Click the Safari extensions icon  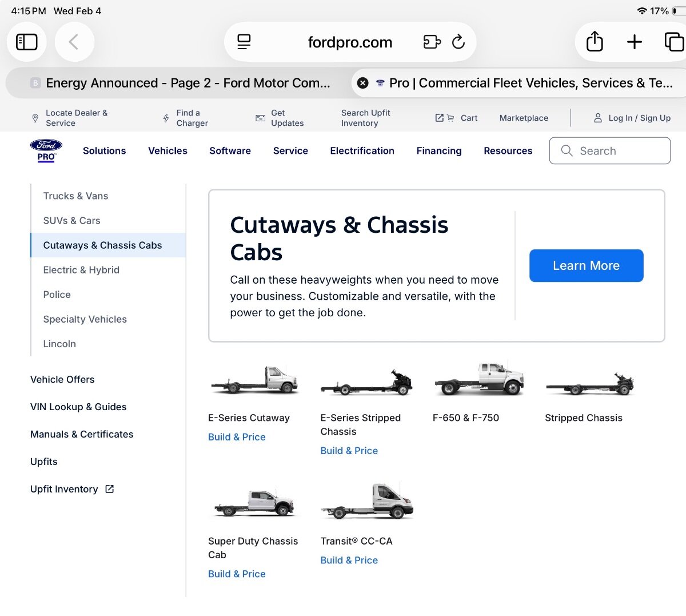point(432,42)
